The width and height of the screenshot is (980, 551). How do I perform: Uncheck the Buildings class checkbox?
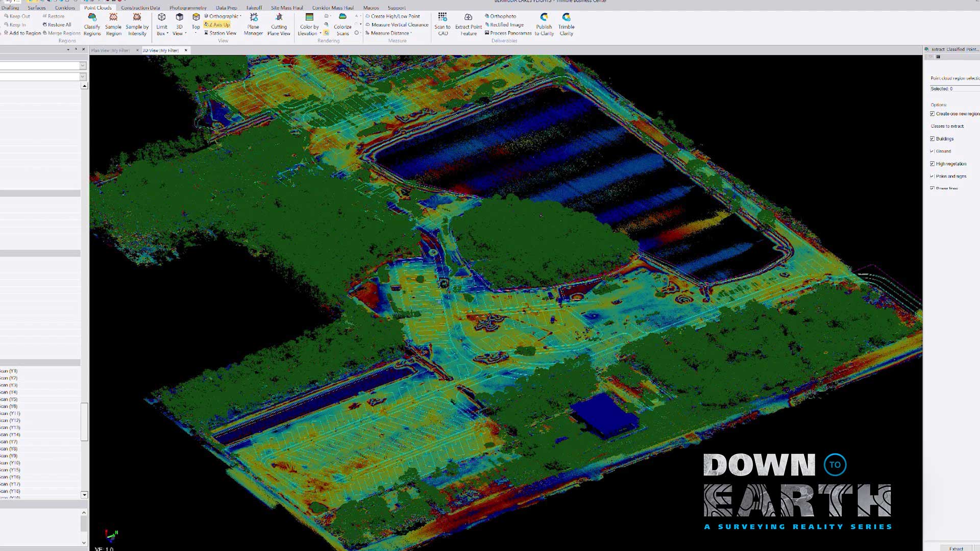pyautogui.click(x=932, y=139)
